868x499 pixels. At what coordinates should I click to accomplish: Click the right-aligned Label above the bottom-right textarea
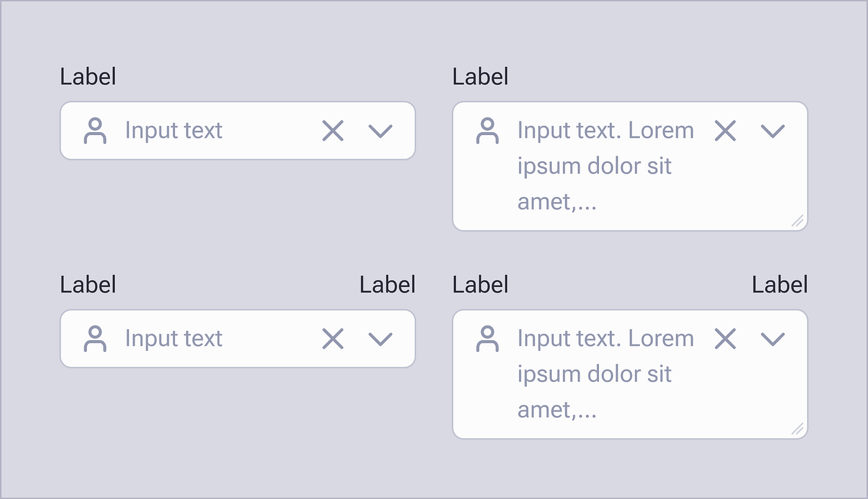pos(780,285)
